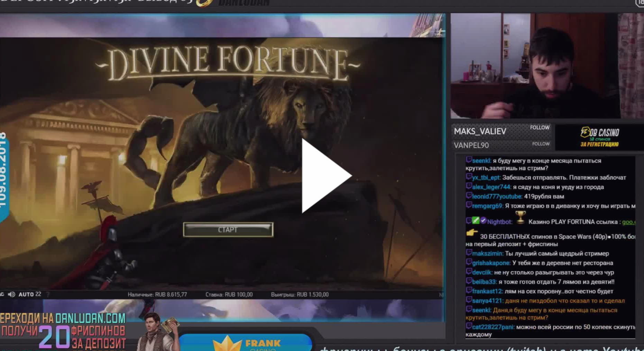The width and height of the screenshot is (644, 351).
Task: Open beiiba33 user in chat
Action: pyautogui.click(x=485, y=282)
